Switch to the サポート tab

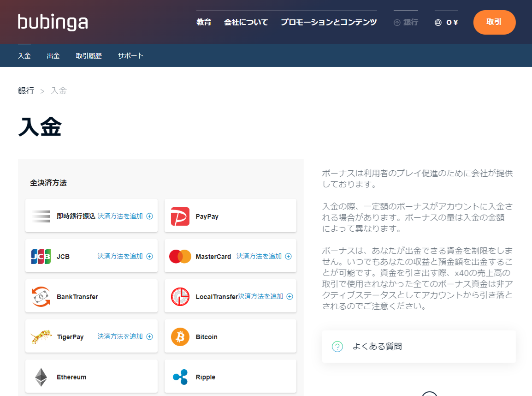tap(130, 56)
